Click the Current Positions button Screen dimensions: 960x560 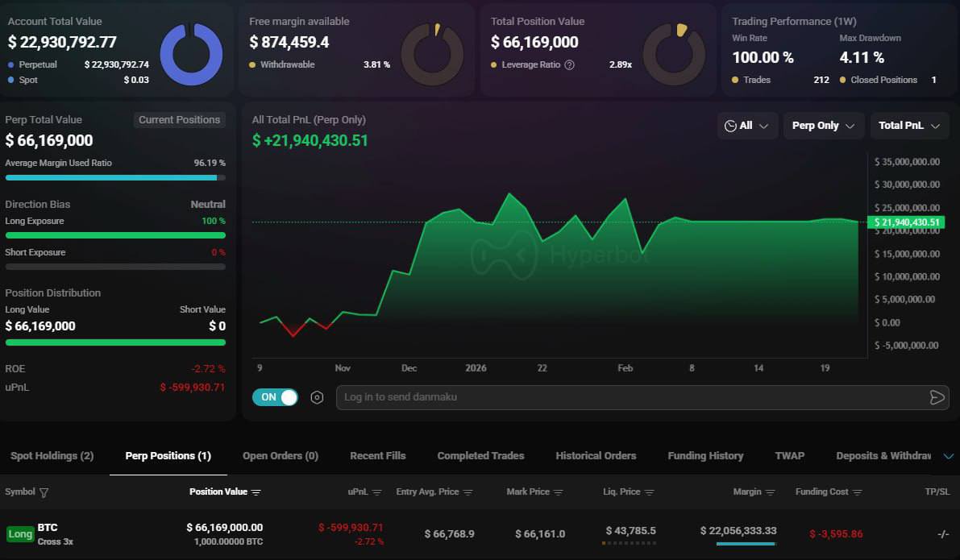tap(179, 119)
